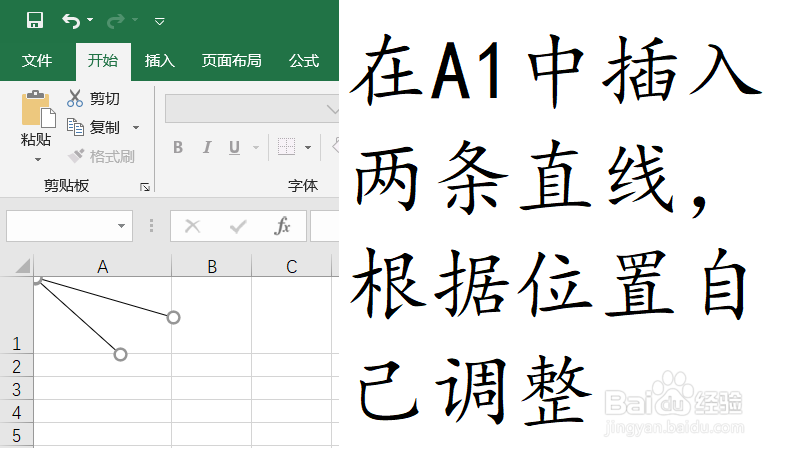Switch to the 开始 ribbon tab
This screenshot has height=455, width=788.
[103, 61]
